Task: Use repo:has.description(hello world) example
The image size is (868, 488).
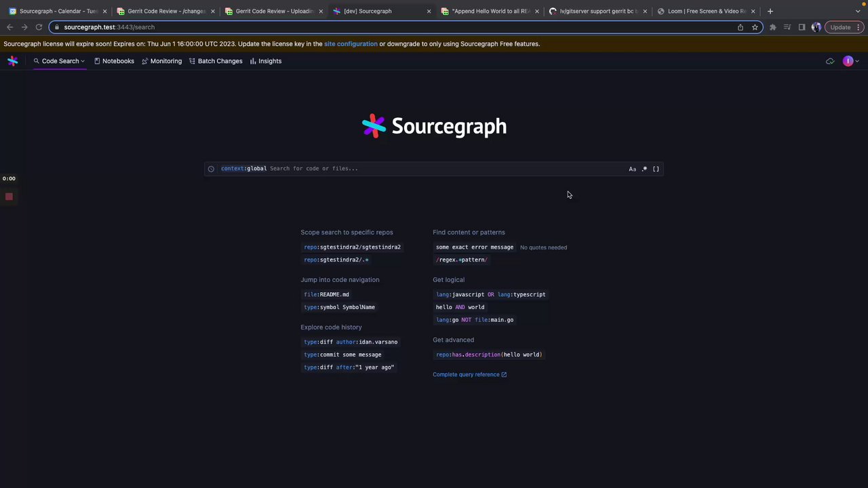Action: pos(489,354)
